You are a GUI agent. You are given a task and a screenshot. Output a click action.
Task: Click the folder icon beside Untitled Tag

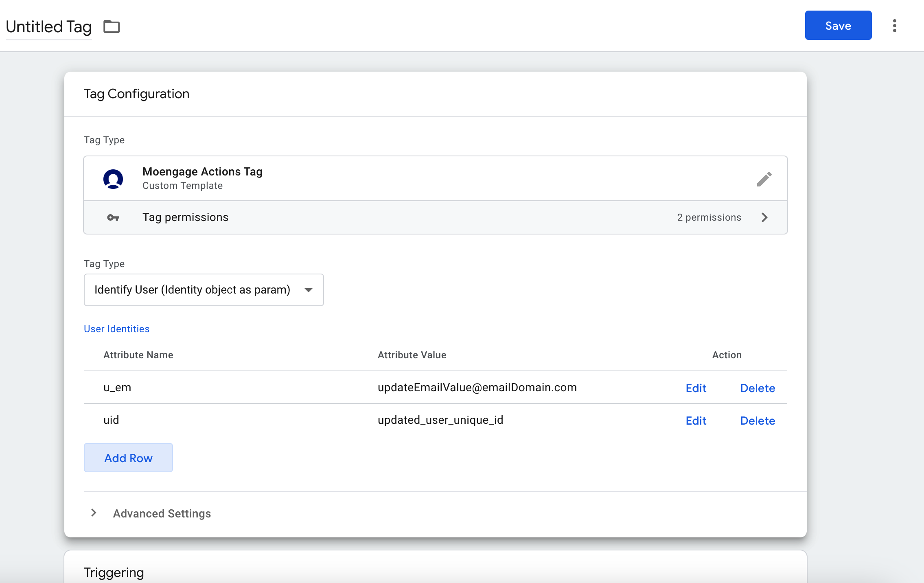tap(112, 26)
